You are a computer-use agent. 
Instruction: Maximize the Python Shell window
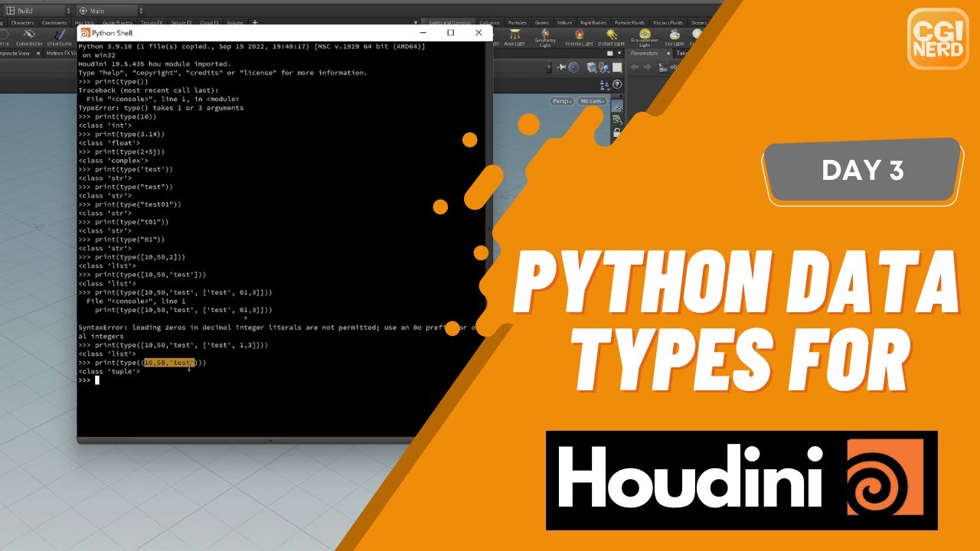[450, 32]
